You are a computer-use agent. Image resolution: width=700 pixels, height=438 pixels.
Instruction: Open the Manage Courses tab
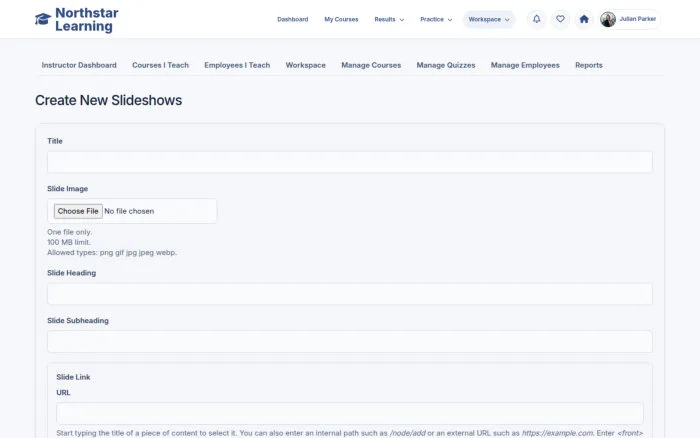(x=371, y=65)
